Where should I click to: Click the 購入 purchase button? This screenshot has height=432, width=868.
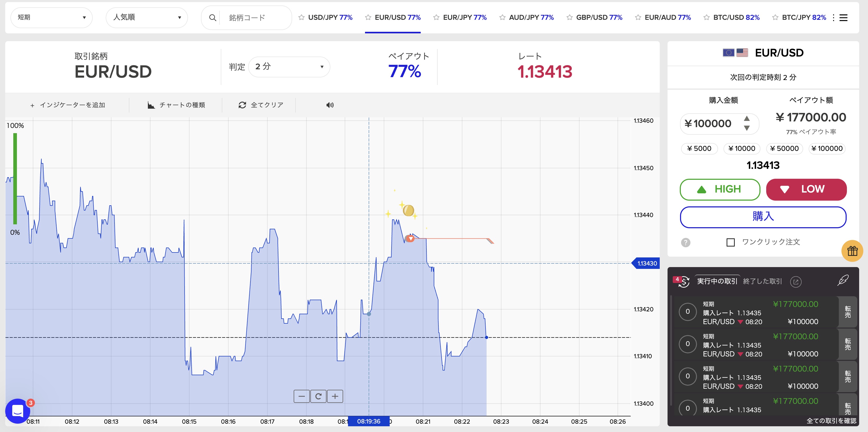(763, 217)
